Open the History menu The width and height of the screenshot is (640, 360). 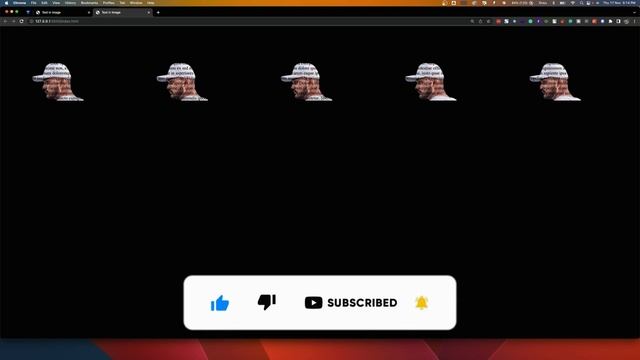[x=70, y=3]
